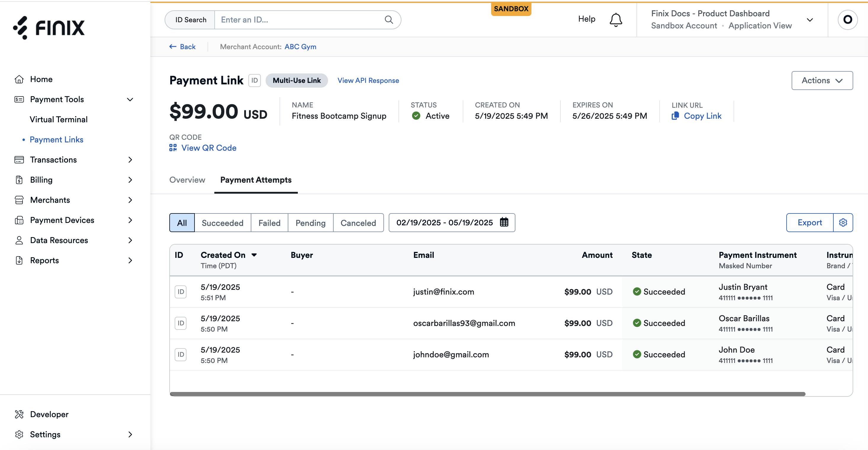Viewport: 868px width, 450px height.
Task: Open the date range calendar icon
Action: pyautogui.click(x=504, y=222)
